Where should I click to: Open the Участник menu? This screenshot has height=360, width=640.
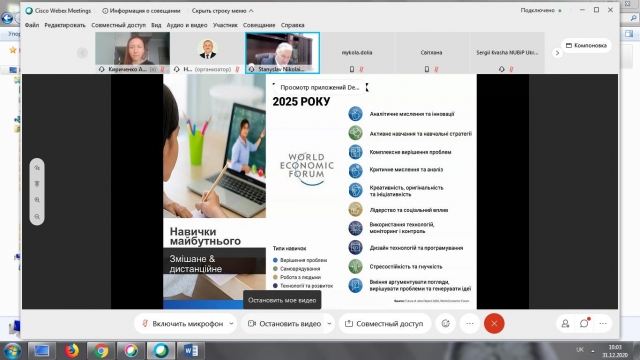coord(225,25)
